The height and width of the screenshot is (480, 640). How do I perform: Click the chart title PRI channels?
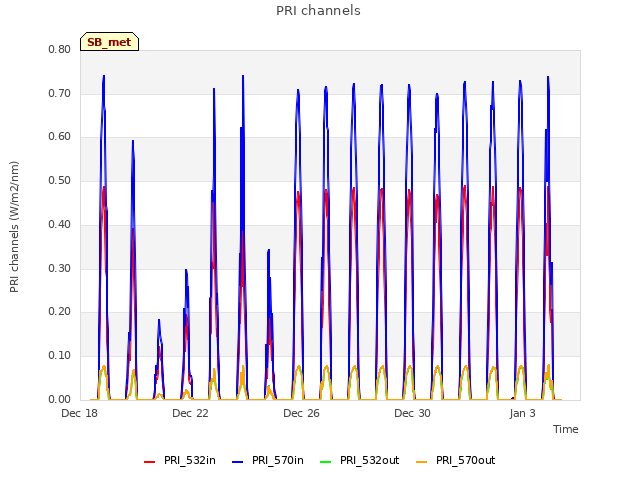318,11
